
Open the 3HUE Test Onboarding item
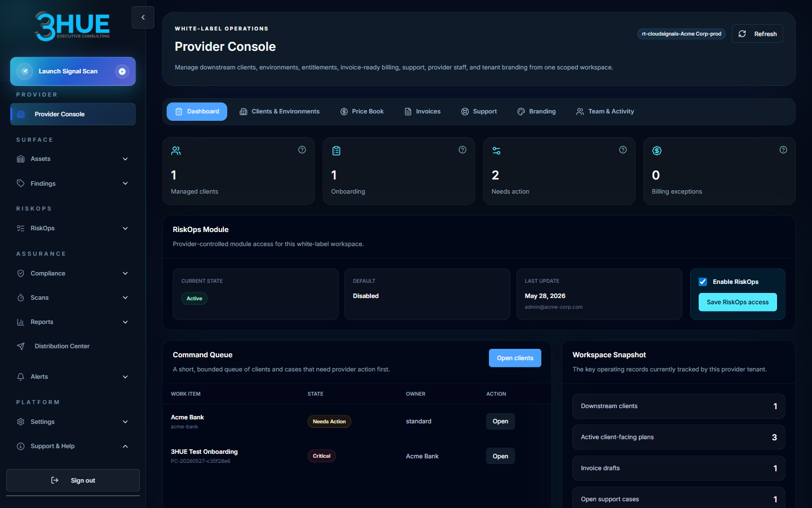point(500,456)
